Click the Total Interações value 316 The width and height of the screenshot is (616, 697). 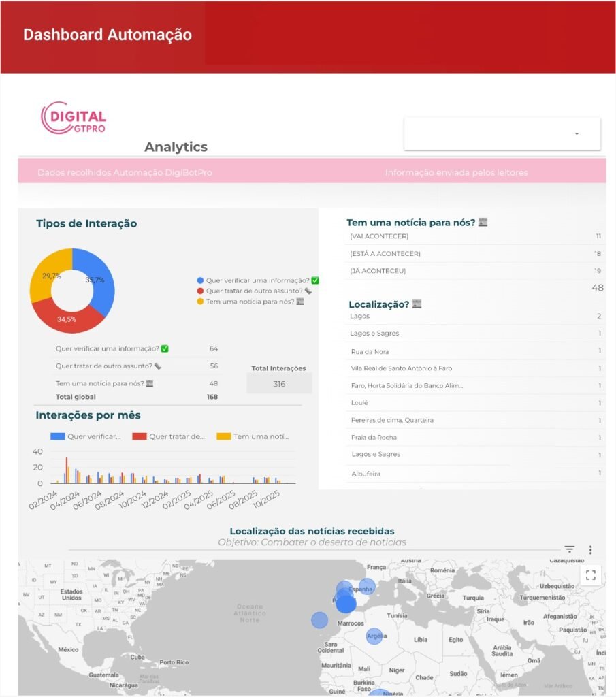pyautogui.click(x=279, y=384)
